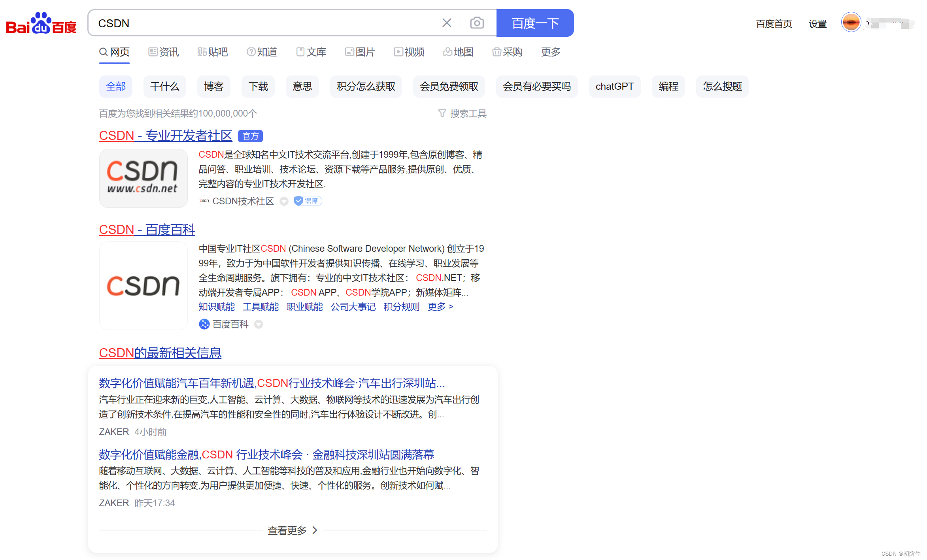Clear the search box with the X icon
Image resolution: width=927 pixels, height=560 pixels.
[447, 23]
